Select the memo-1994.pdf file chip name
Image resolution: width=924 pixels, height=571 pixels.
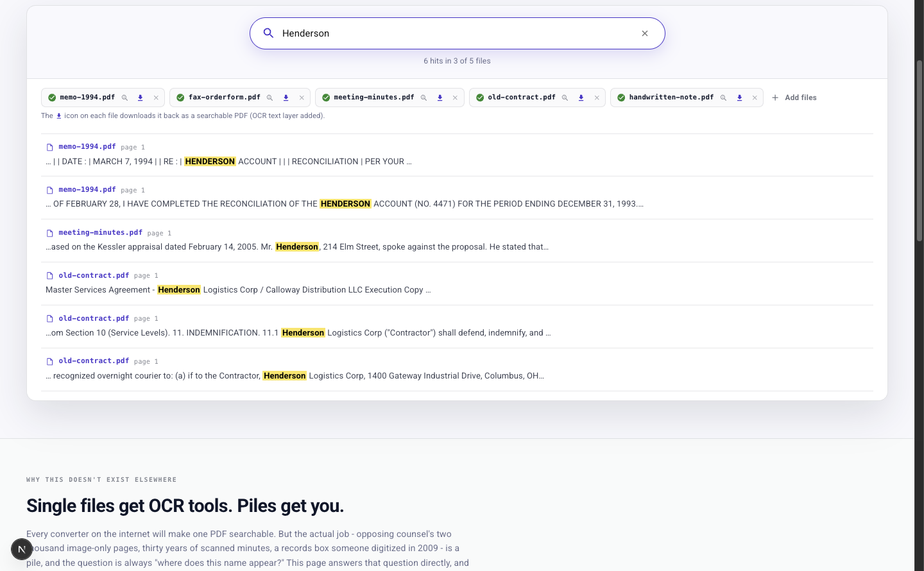click(x=87, y=98)
